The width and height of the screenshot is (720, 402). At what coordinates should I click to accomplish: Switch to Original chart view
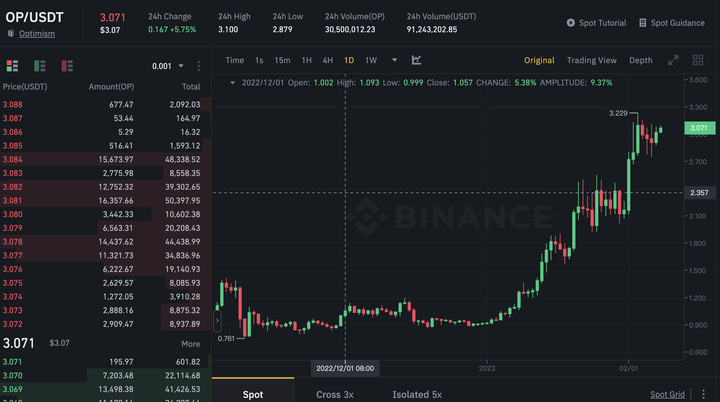point(539,60)
